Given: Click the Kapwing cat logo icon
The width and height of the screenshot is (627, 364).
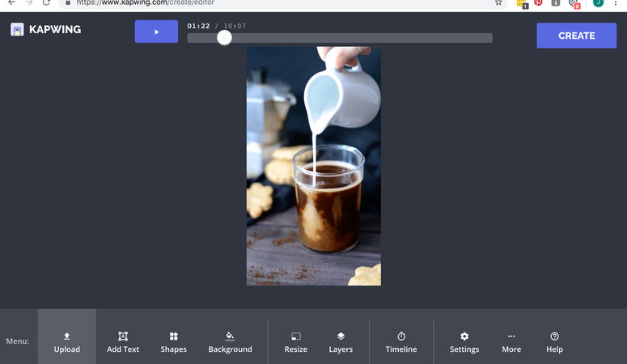Looking at the screenshot, I should point(17,30).
